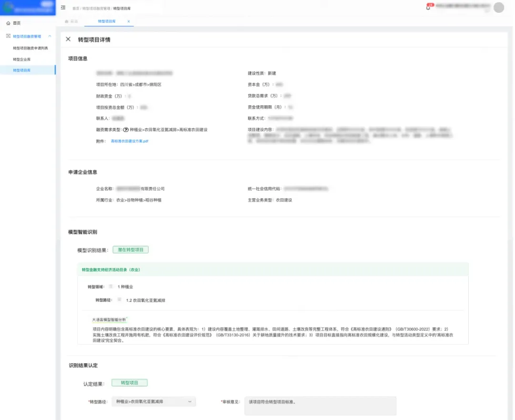The image size is (515, 420).
Task: Click the user avatar in top right
Action: click(499, 7)
